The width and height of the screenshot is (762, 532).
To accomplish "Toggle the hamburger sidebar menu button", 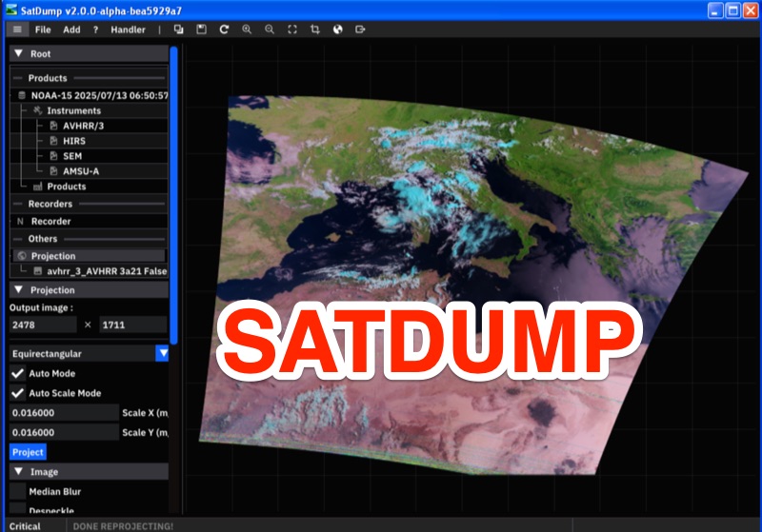I will pyautogui.click(x=17, y=30).
